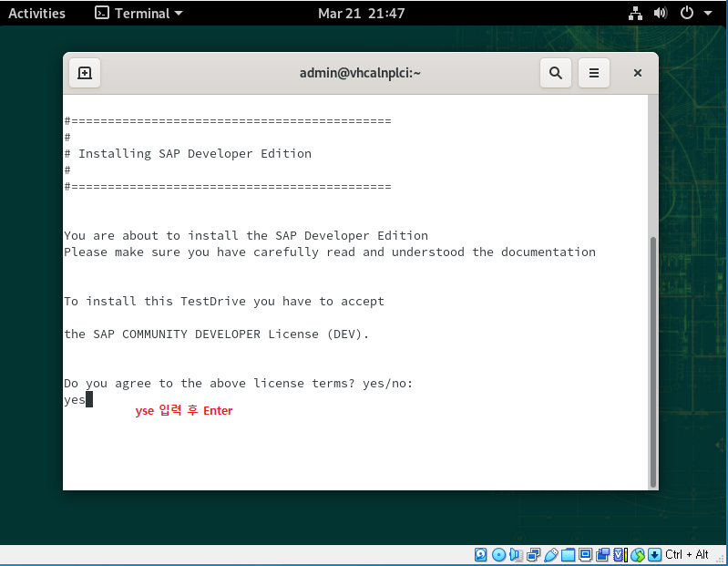Click the VirtualBox recording indicator
Viewport: 728px width, 566px height.
(602, 554)
